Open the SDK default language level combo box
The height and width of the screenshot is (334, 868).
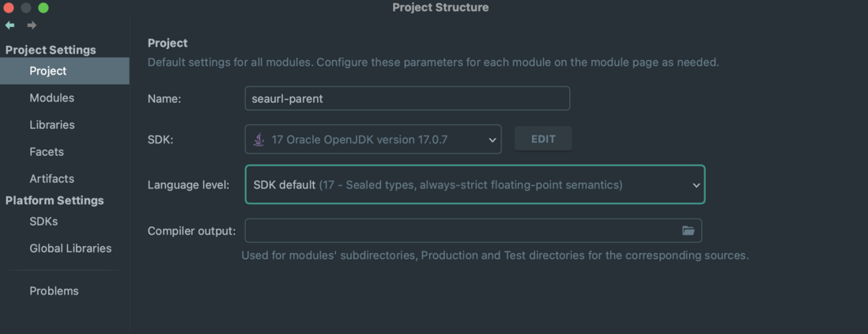click(x=475, y=184)
